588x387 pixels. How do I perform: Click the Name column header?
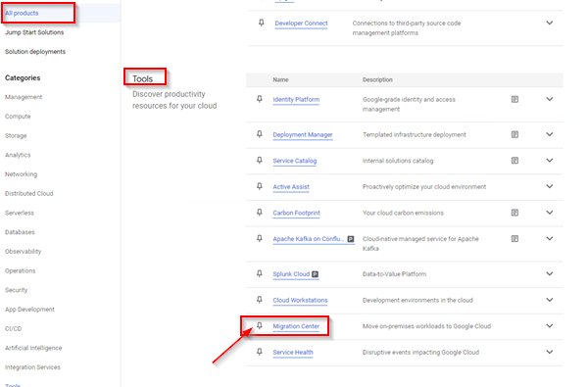(x=280, y=80)
